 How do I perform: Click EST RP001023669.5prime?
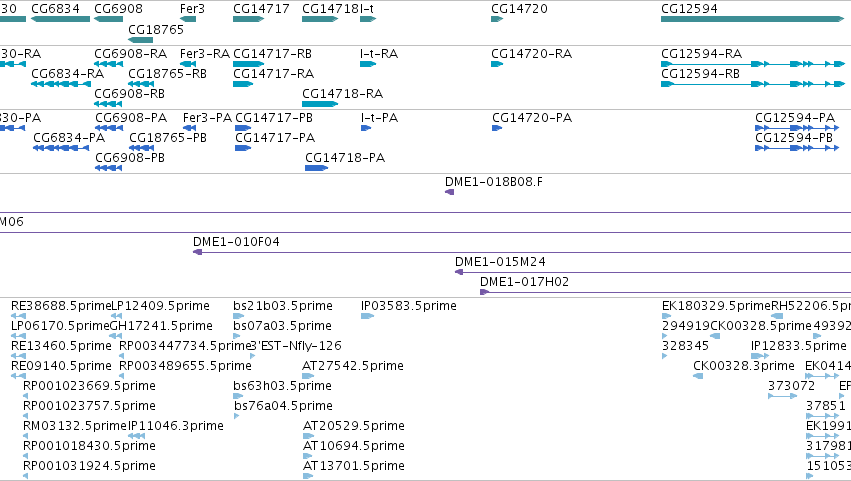click(x=89, y=387)
